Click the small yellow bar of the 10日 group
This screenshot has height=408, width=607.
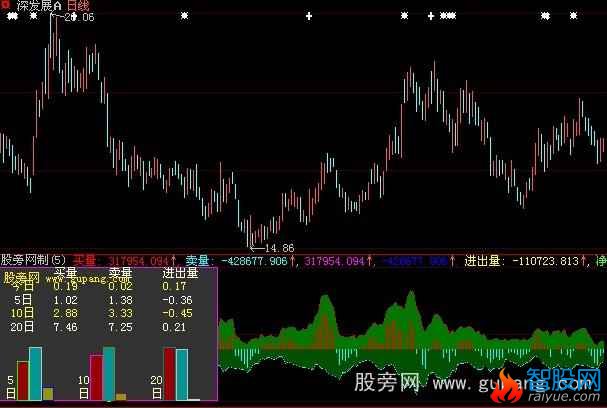pos(121,397)
